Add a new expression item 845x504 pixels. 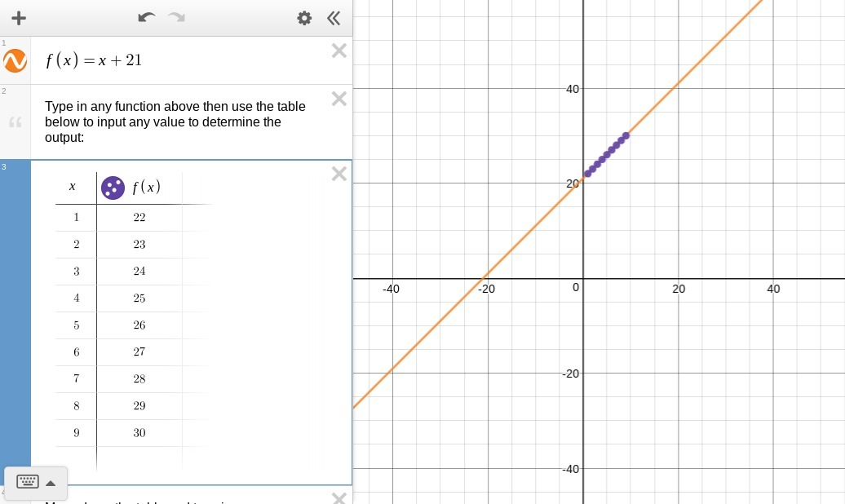19,18
